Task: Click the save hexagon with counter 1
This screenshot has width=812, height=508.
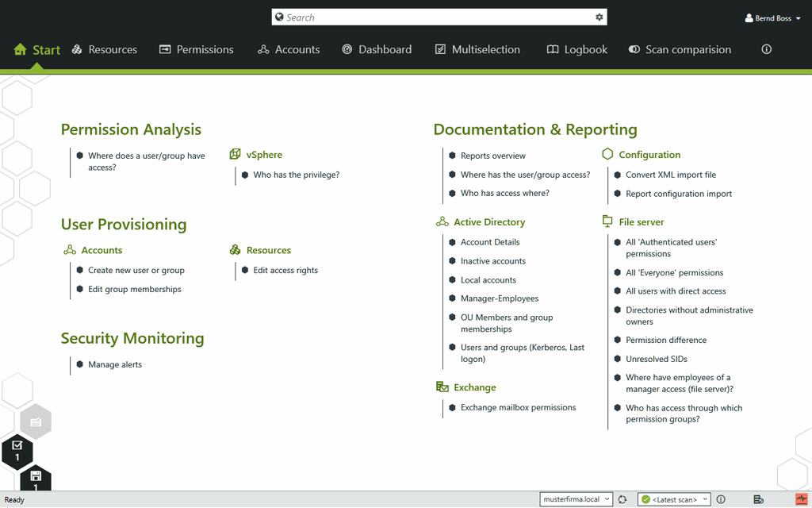Action: tap(36, 477)
